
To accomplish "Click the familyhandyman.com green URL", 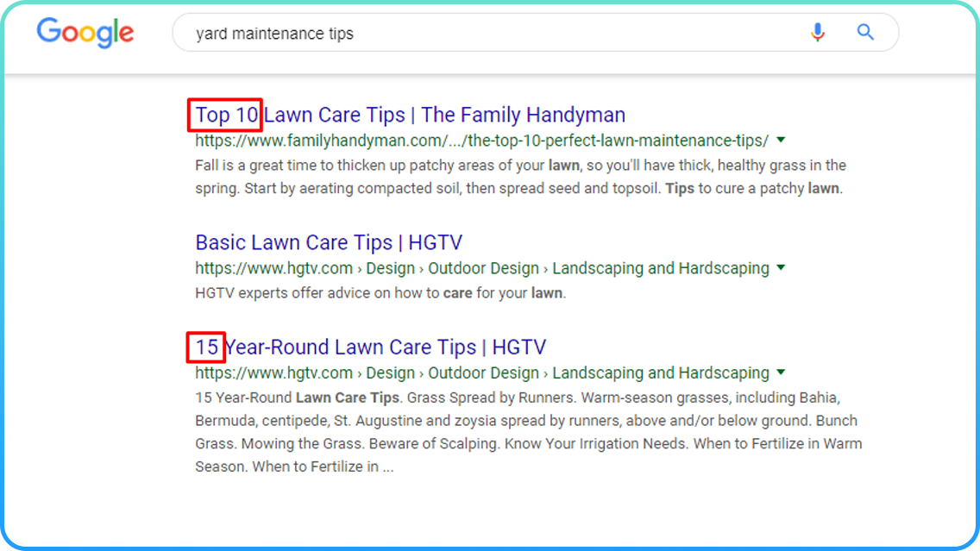I will click(481, 140).
